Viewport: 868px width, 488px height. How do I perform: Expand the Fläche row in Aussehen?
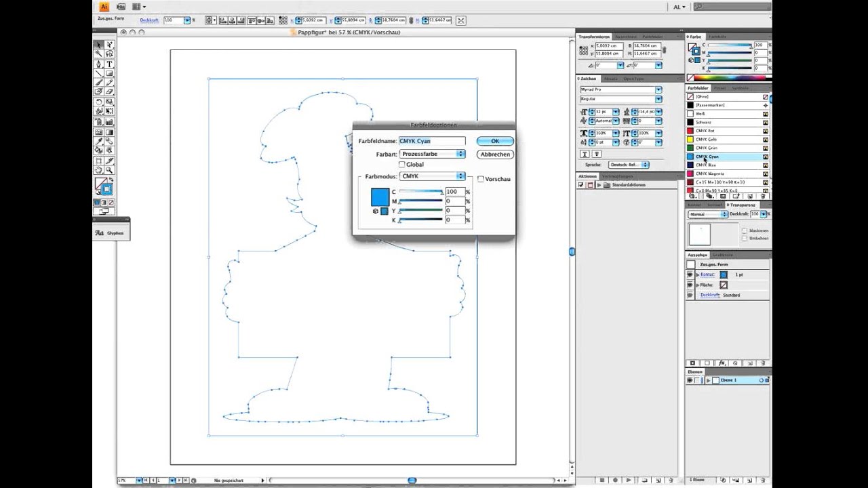[x=698, y=285]
